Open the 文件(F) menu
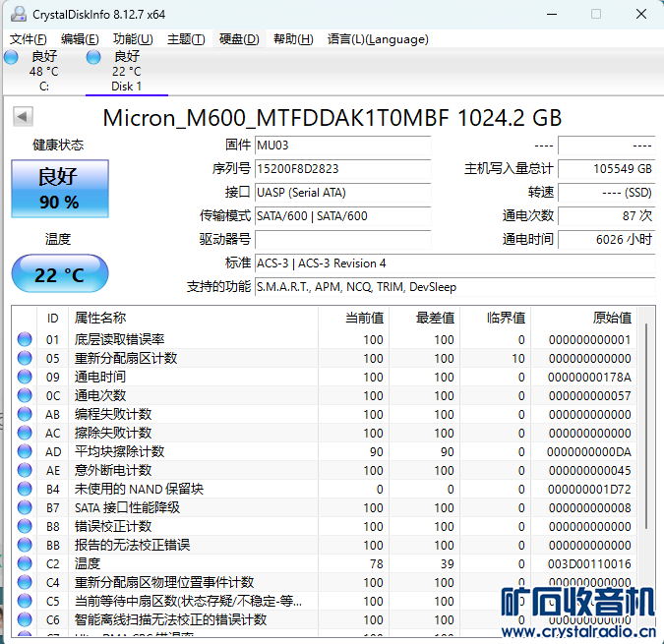This screenshot has width=664, height=644. tap(28, 39)
